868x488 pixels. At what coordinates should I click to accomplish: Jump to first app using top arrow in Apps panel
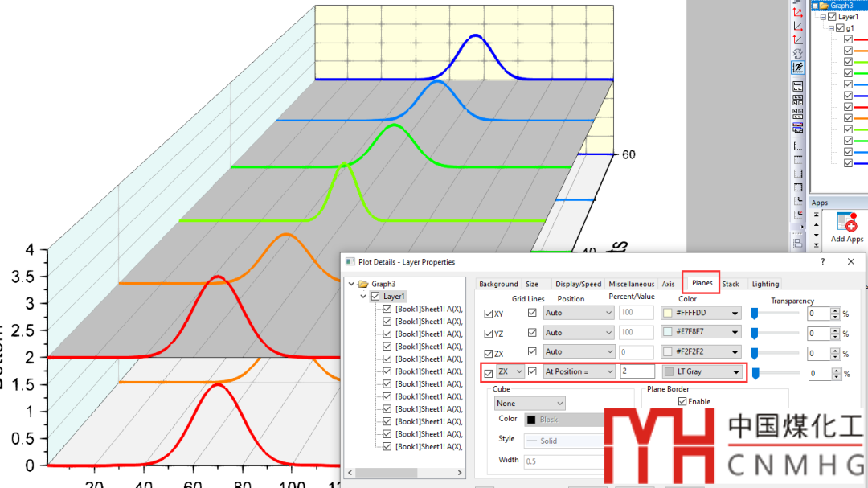point(816,215)
